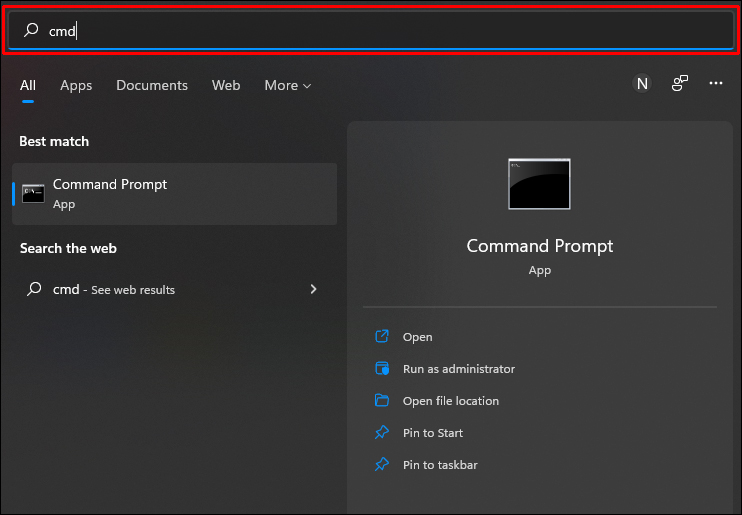Switch to the Apps tab
The height and width of the screenshot is (515, 742).
click(76, 86)
